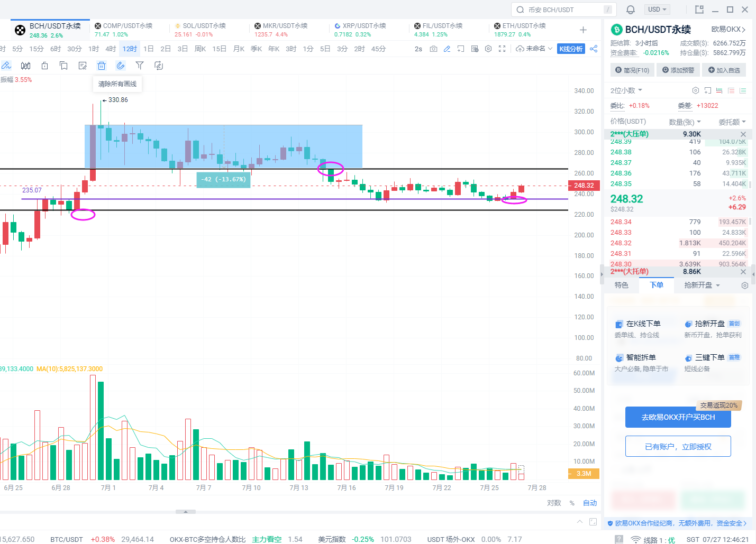The height and width of the screenshot is (544, 756).
Task: Choose 在K线下单 order option
Action: (638, 328)
